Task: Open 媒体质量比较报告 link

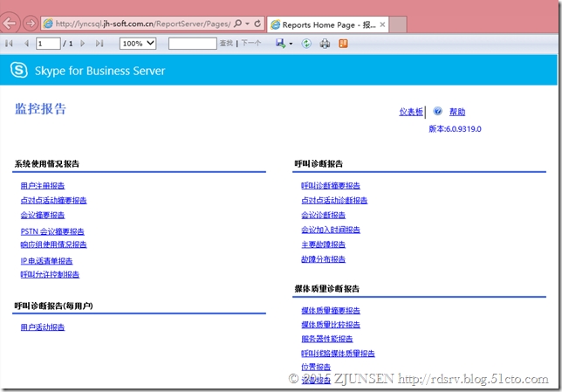Action: (331, 325)
